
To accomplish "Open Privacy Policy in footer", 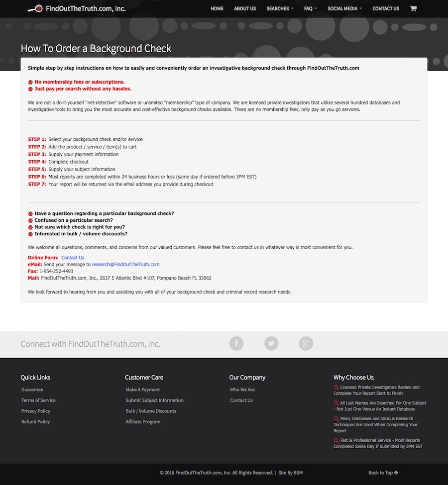I will 36,411.
